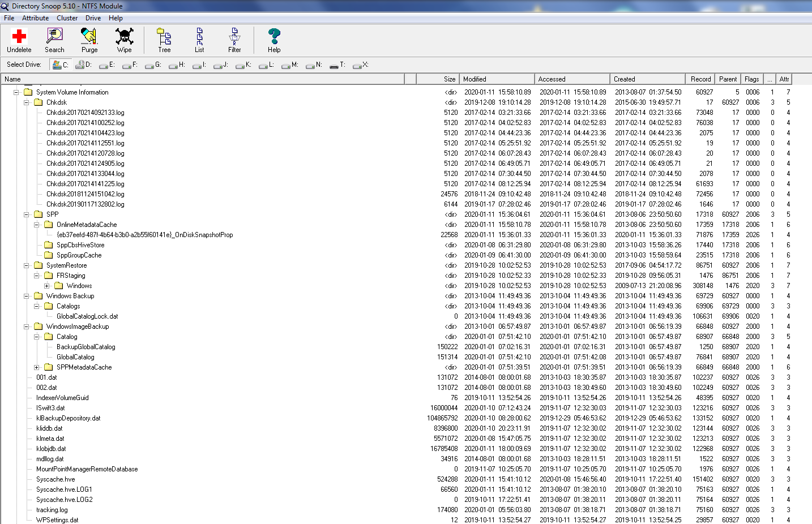
Task: Open the Help menu
Action: pos(116,18)
